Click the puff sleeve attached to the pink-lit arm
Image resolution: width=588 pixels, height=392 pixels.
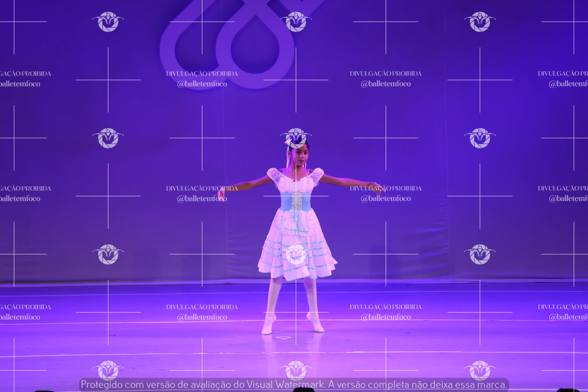(274, 175)
